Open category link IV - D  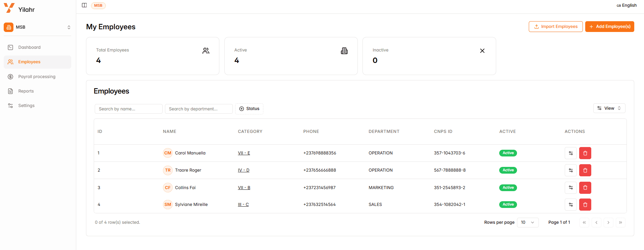[x=244, y=170]
